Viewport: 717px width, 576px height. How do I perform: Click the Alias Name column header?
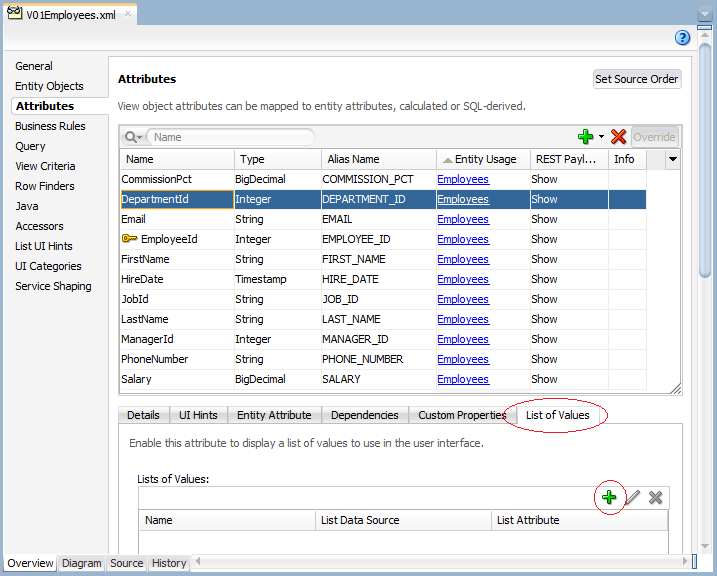coord(379,159)
